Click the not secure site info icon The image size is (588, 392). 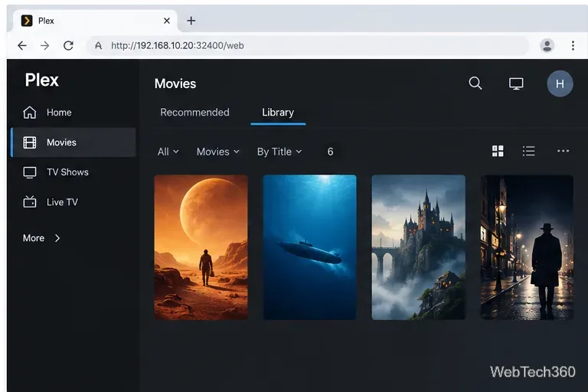(x=98, y=45)
